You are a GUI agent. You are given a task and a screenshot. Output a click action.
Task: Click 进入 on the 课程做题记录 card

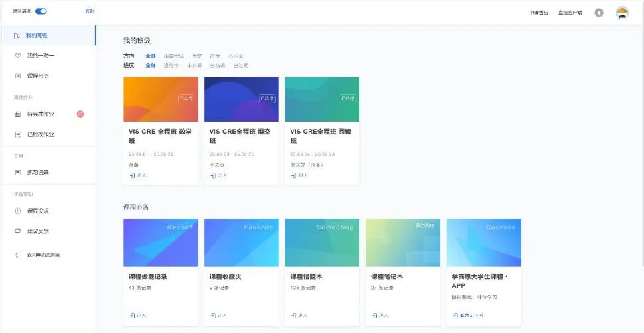pos(138,316)
